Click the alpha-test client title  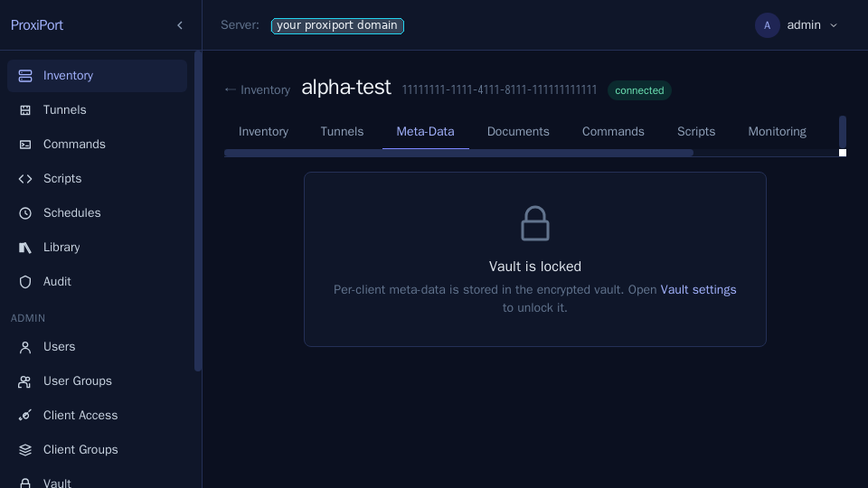click(x=346, y=88)
